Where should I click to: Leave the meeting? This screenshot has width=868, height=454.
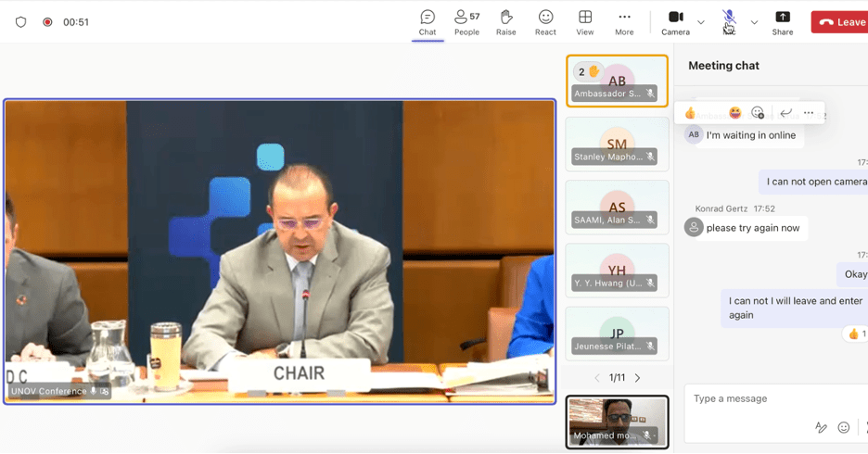[839, 22]
